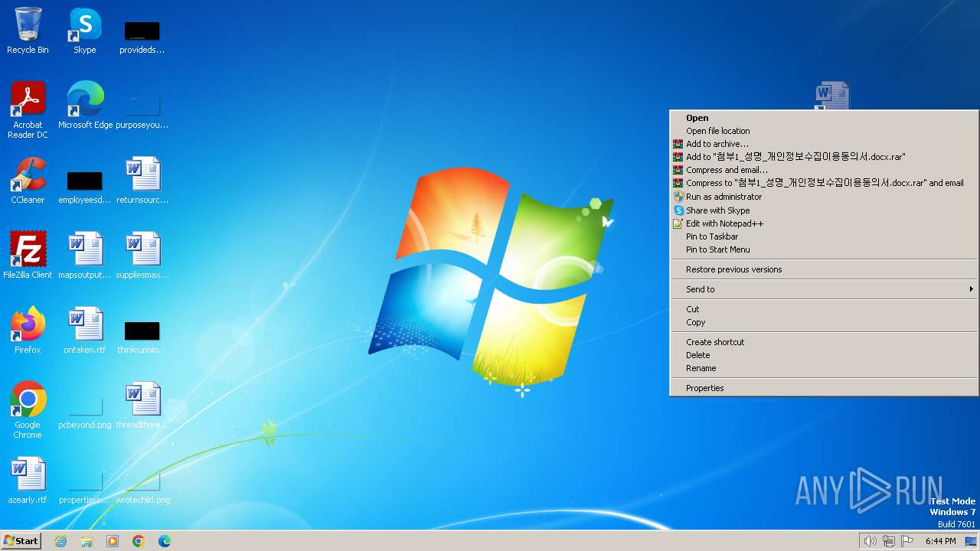The image size is (980, 551).
Task: Choose Restore previous versions
Action: click(x=824, y=269)
